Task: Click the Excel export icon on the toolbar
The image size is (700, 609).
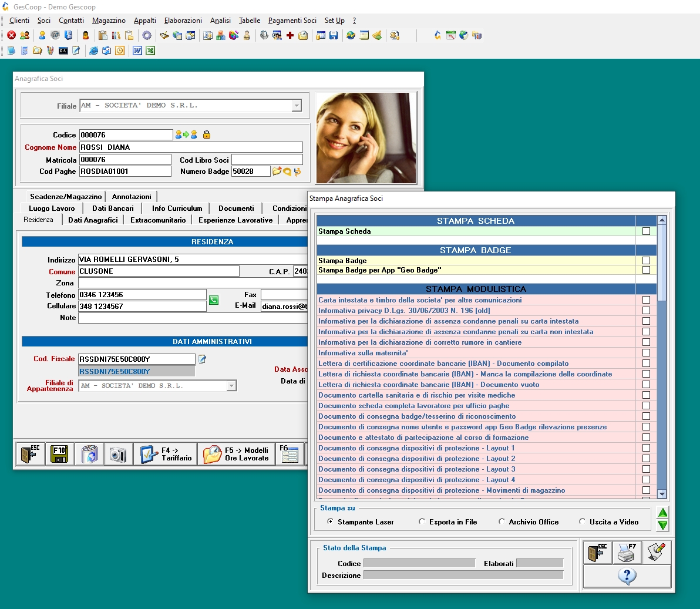Action: coord(151,51)
